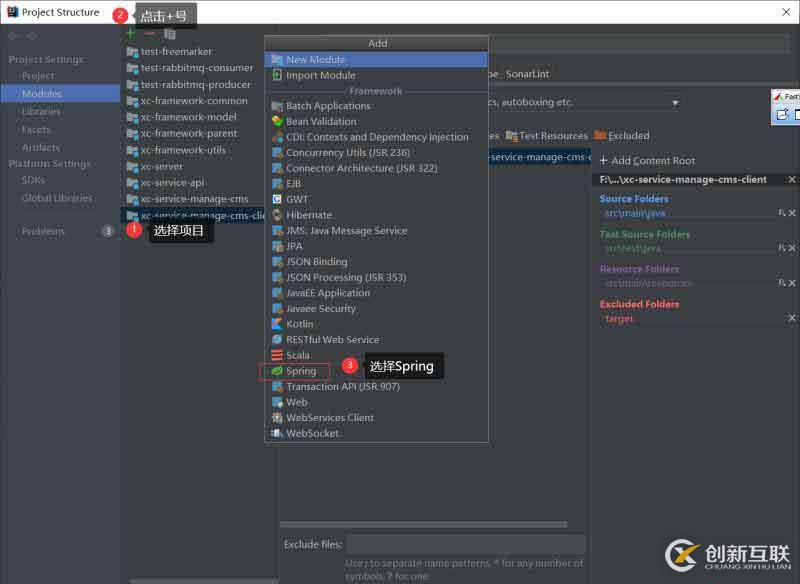Select EJB framework entry
This screenshot has height=584, width=800.
point(376,184)
